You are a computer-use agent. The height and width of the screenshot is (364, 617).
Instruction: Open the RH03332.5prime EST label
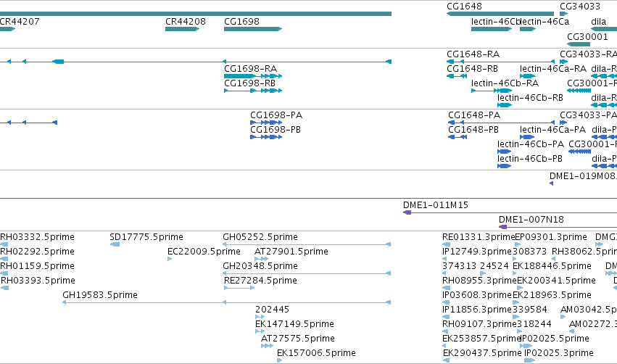38,237
